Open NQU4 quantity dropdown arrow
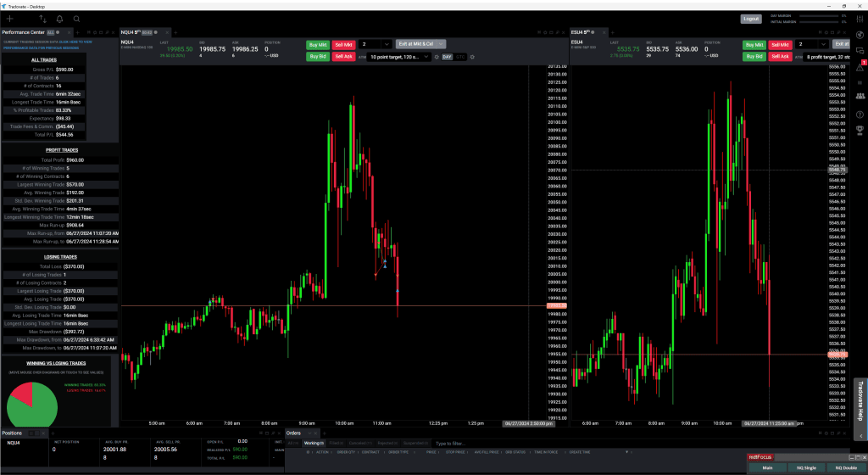This screenshot has height=475, width=868. pyautogui.click(x=387, y=44)
